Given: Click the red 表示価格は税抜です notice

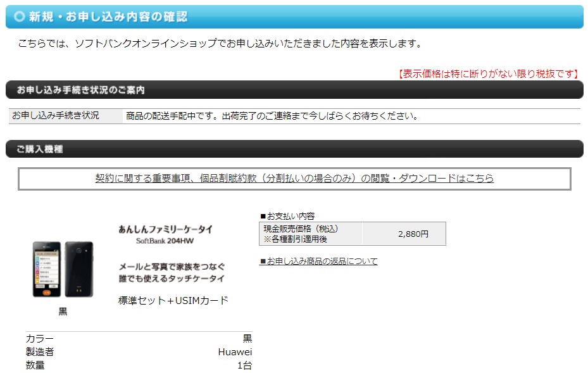Looking at the screenshot, I should pos(487,73).
